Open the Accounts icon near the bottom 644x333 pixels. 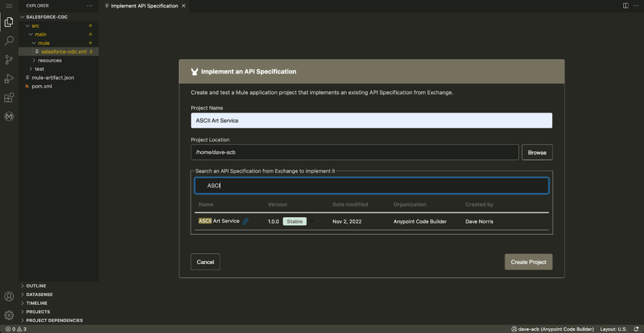pos(9,296)
